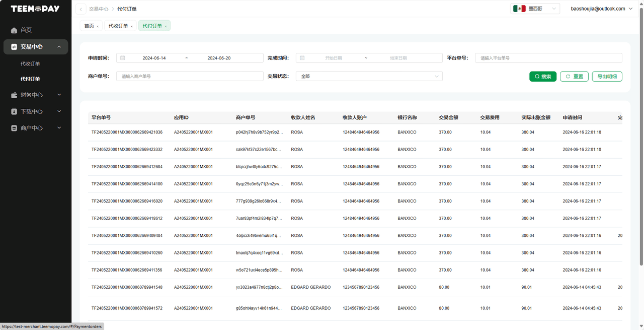Click timestamp 2024-06-16 22:01:18 in order …421036 row
Viewport: 644px width, 330px height.
point(582,133)
